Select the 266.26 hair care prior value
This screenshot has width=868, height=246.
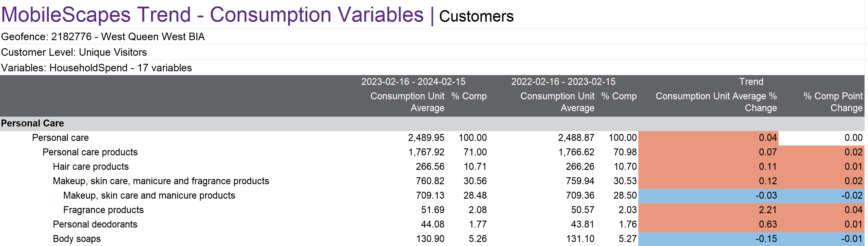(x=580, y=167)
